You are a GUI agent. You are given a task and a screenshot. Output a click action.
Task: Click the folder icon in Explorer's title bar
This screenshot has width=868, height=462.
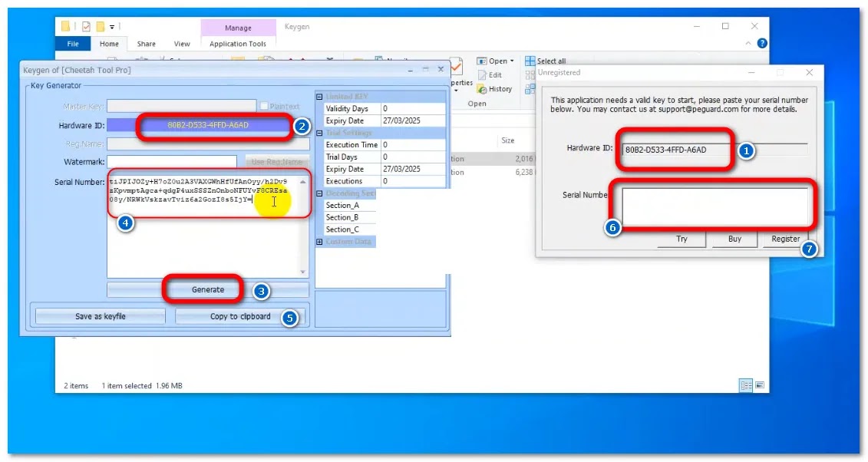(x=66, y=26)
